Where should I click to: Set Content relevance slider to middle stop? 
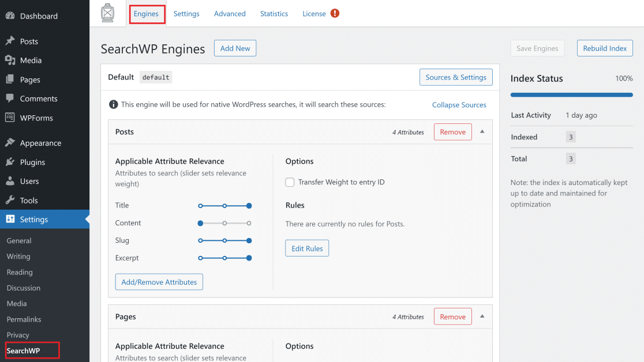pyautogui.click(x=224, y=223)
